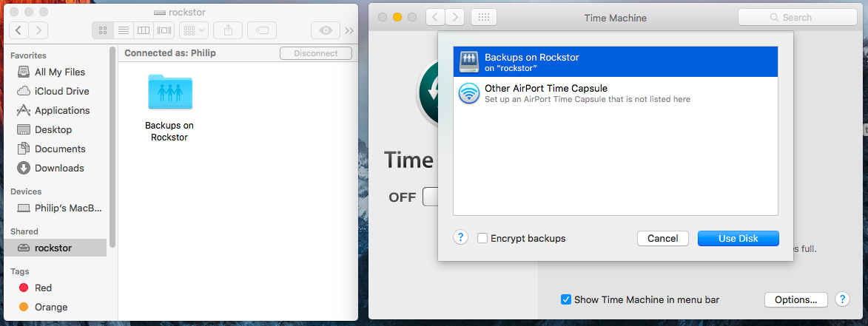
Task: Open the Finder arrange-by dropdown
Action: click(x=193, y=30)
